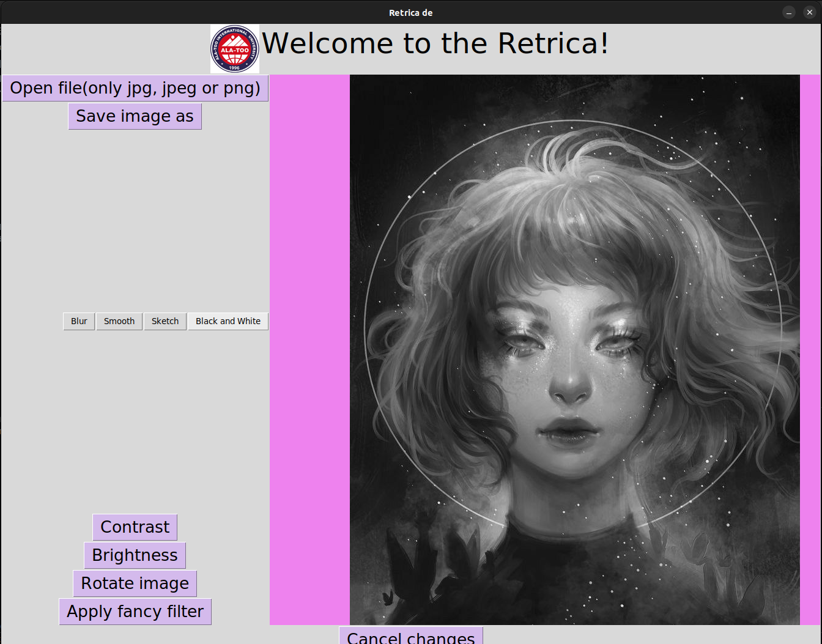Click the Retrica de title bar
822x644 pixels.
[410, 12]
